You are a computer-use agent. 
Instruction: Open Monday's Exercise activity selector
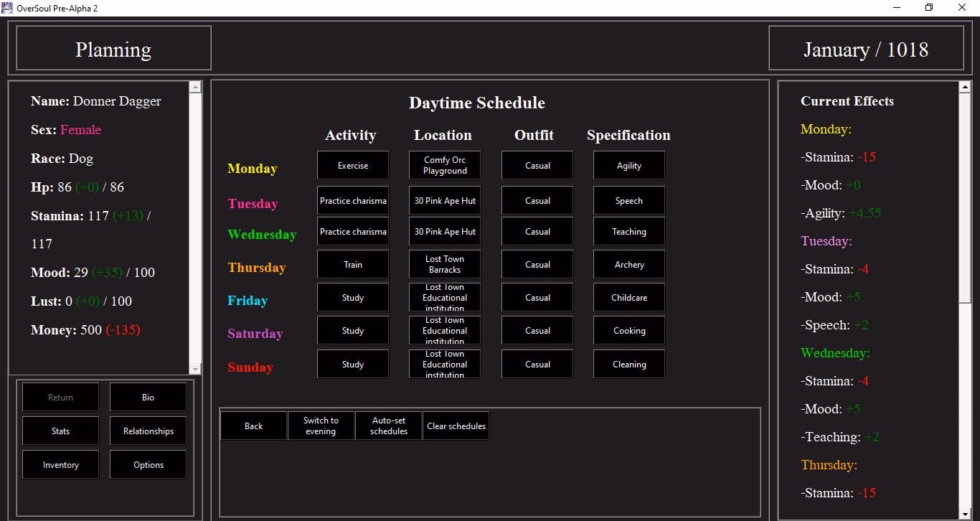[x=353, y=165]
